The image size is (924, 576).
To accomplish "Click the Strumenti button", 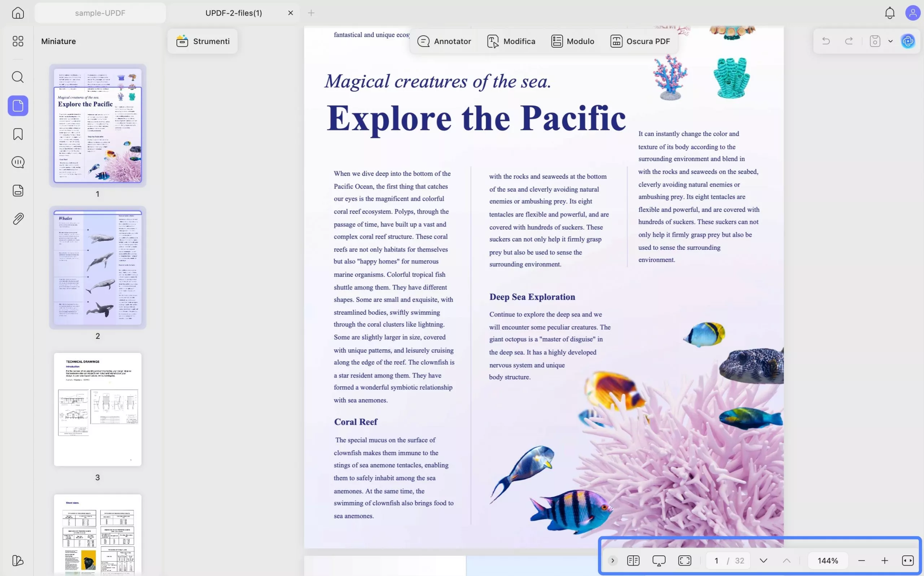I will tap(202, 41).
